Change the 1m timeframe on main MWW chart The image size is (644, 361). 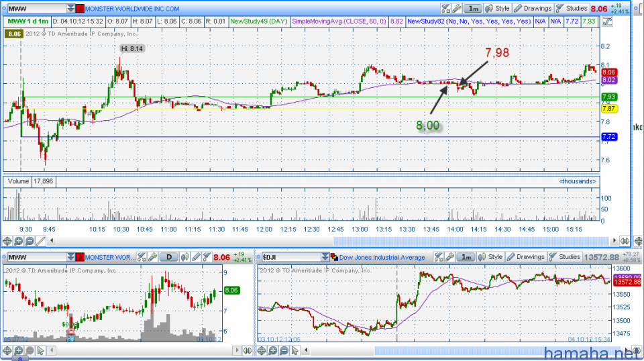tap(474, 8)
